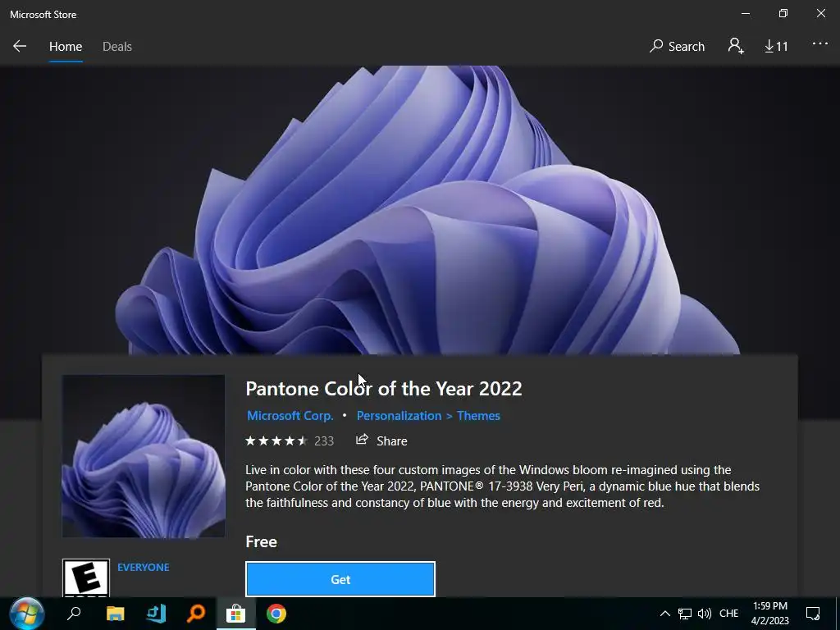This screenshot has height=630, width=840.
Task: Click the CHE input language indicator
Action: click(x=728, y=614)
